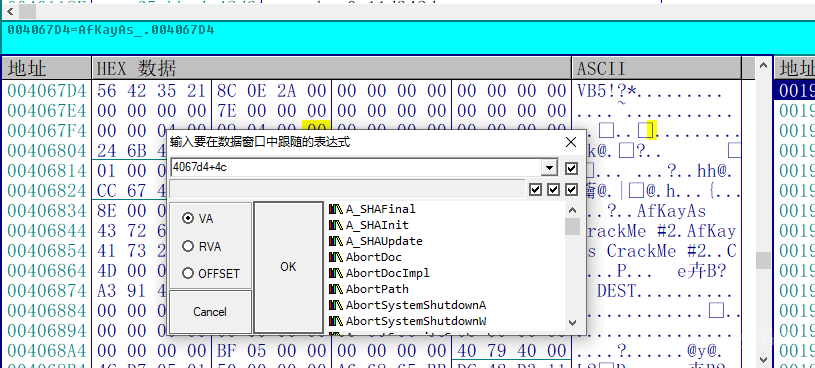Viewport: 815px width, 368px height.
Task: Click the grayed-out field below the expression
Action: click(347, 190)
